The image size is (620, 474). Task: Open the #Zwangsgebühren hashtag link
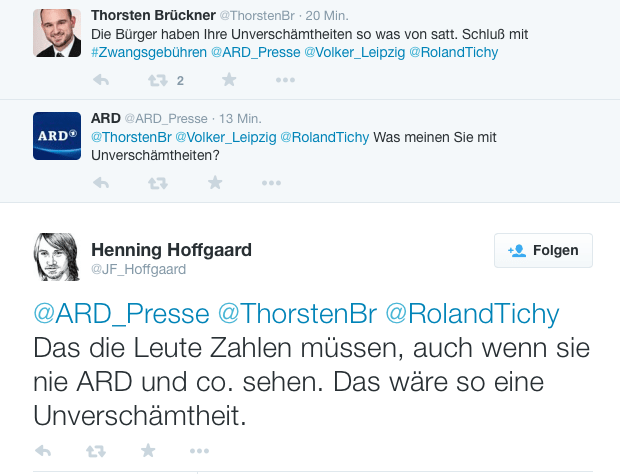coord(149,52)
